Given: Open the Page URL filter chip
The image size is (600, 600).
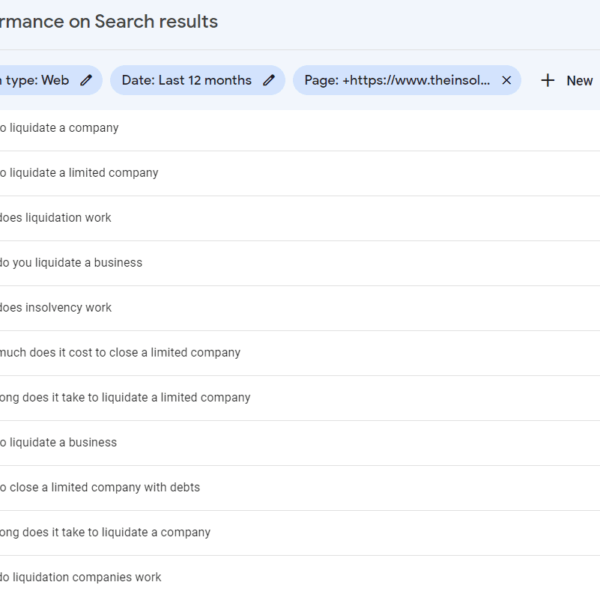Looking at the screenshot, I should point(397,80).
